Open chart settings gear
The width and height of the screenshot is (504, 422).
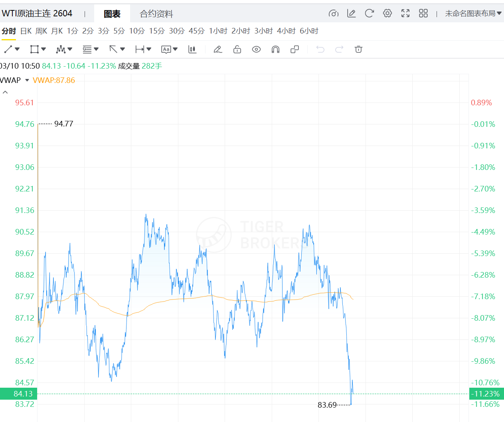[387, 14]
